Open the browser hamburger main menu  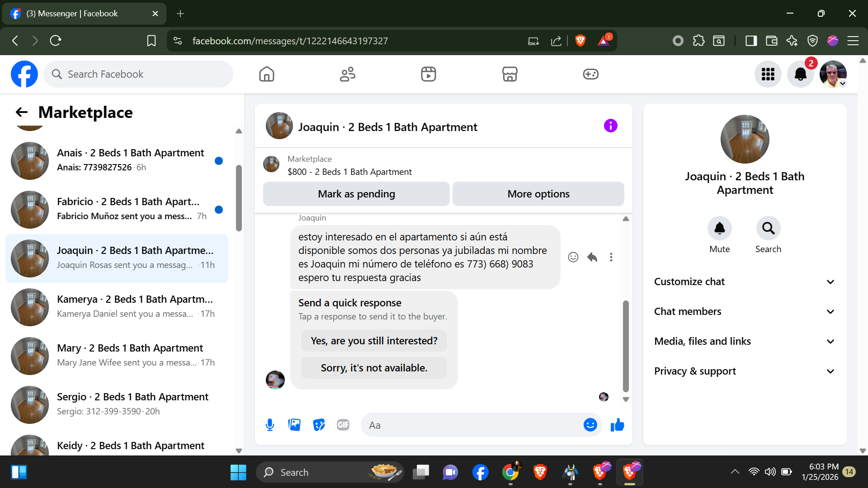click(x=853, y=41)
